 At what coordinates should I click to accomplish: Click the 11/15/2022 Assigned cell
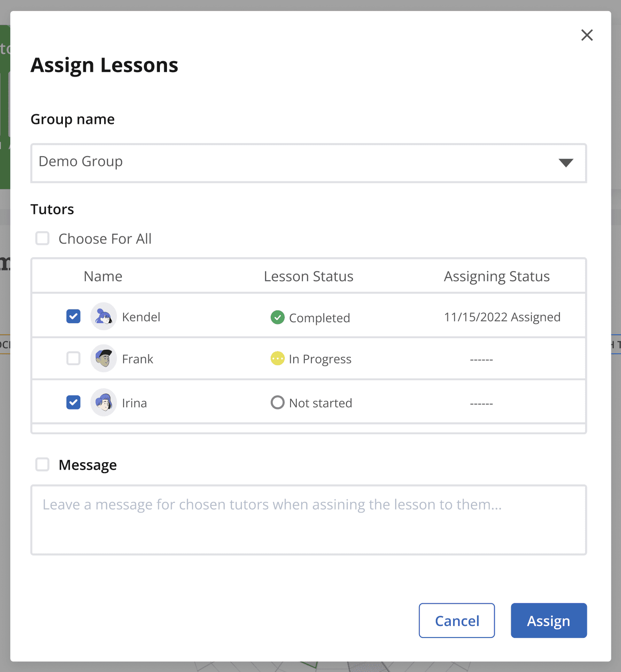tap(502, 317)
